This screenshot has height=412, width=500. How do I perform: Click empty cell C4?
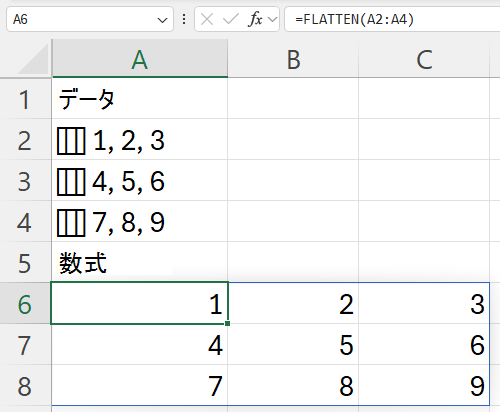424,222
